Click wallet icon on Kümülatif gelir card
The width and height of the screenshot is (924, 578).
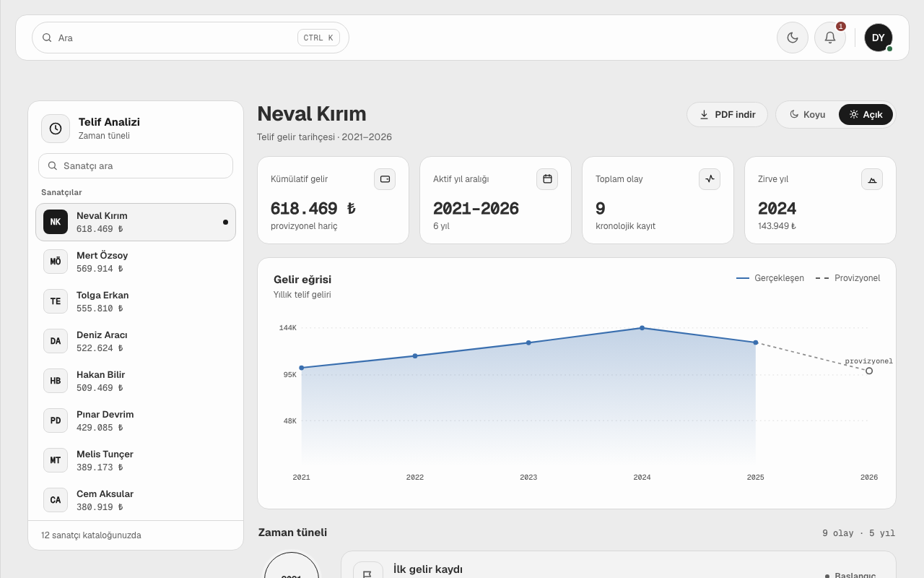[385, 179]
